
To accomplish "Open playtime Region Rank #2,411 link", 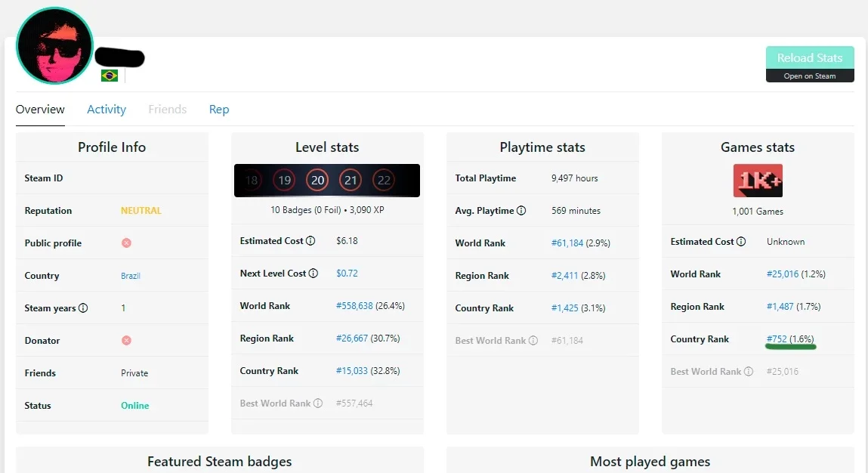I will [564, 275].
